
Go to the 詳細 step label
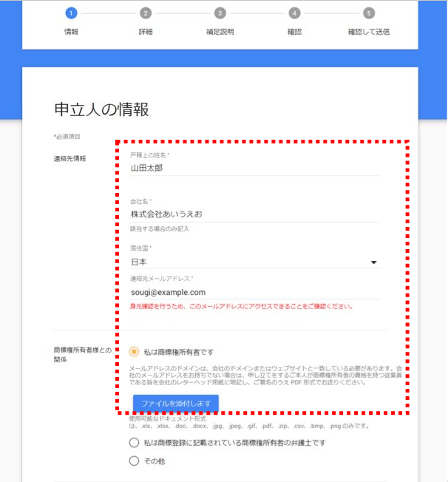pos(146,32)
